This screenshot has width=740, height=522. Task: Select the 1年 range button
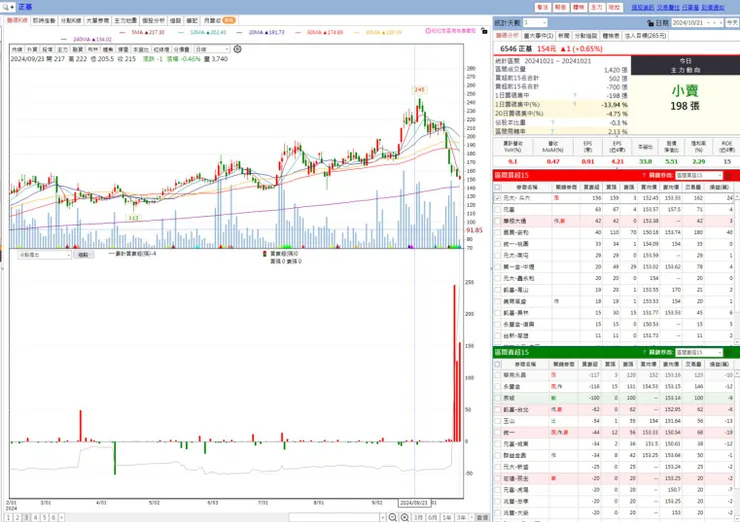click(x=447, y=518)
